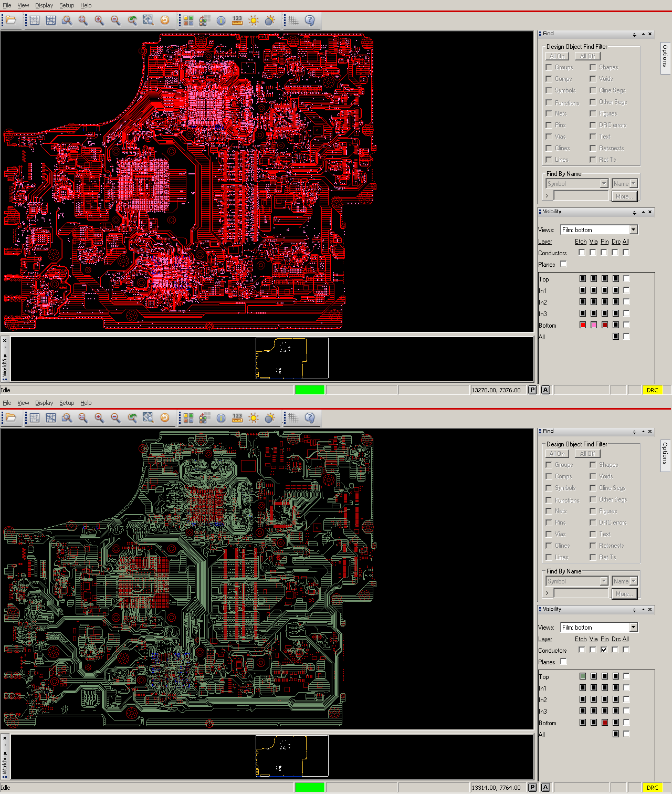This screenshot has height=794, width=672.
Task: Check the DRC errors filter in upper Find panel
Action: coord(593,125)
